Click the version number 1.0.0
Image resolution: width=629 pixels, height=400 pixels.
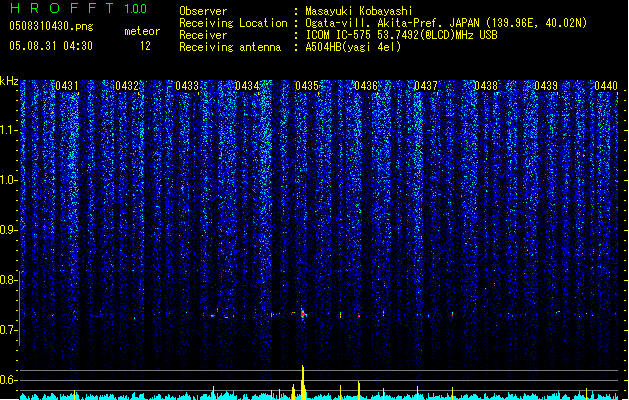(135, 9)
